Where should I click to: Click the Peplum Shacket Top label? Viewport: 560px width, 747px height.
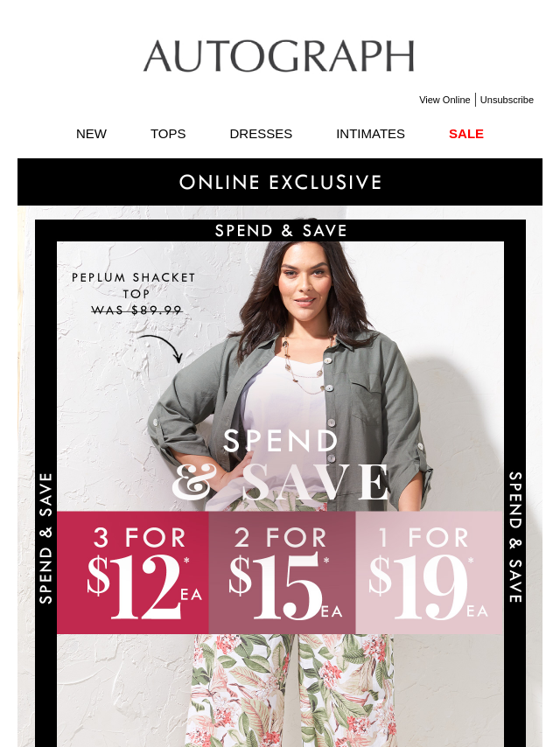pyautogui.click(x=134, y=285)
